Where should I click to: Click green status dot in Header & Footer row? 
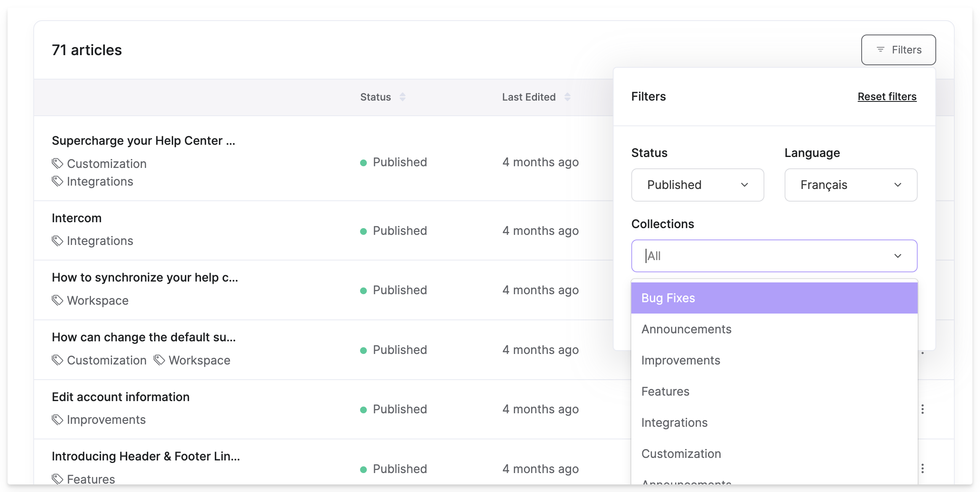point(363,470)
